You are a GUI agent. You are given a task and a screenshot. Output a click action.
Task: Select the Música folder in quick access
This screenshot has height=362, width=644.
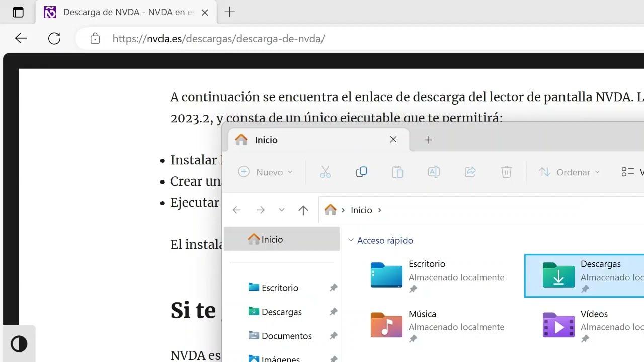tap(438, 325)
